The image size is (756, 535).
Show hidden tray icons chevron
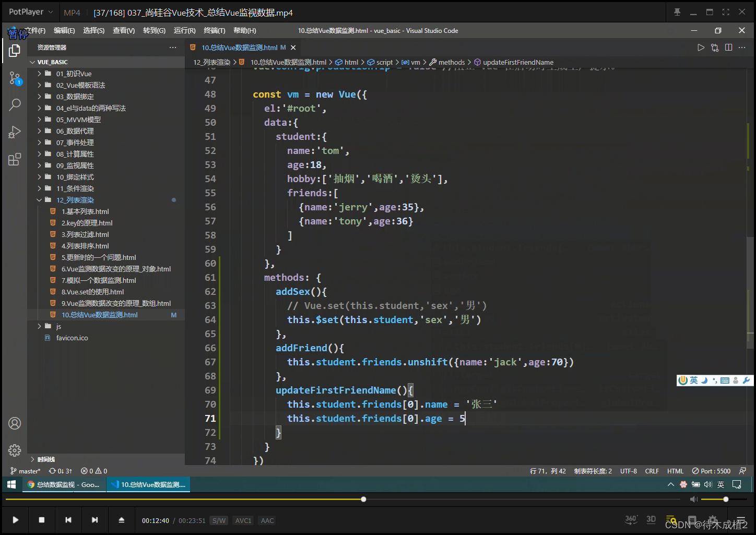pos(671,484)
